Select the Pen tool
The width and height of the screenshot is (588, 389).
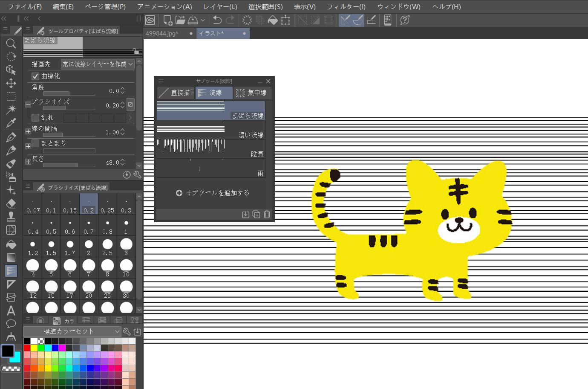(x=11, y=137)
